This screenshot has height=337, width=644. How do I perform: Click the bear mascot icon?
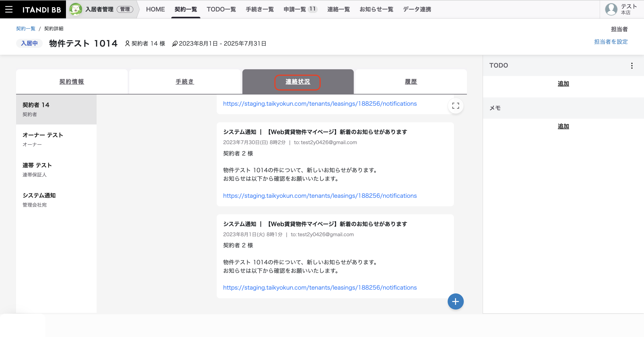coord(76,9)
